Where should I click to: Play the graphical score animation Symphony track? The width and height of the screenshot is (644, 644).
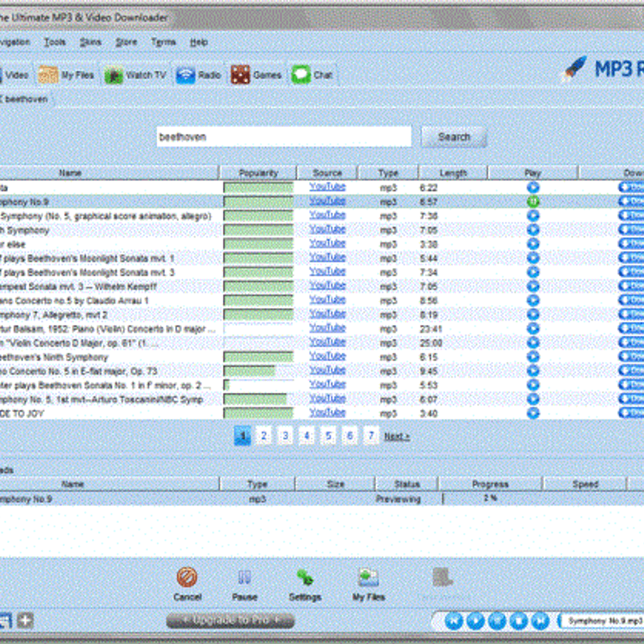533,216
